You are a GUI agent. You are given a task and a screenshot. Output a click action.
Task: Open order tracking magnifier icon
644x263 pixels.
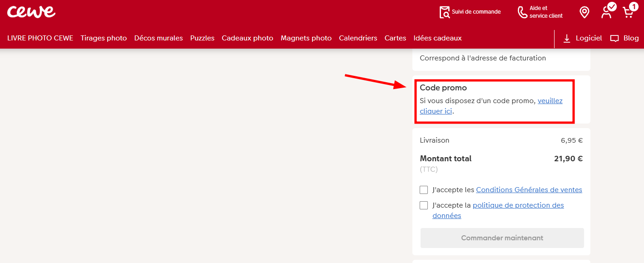click(x=444, y=12)
